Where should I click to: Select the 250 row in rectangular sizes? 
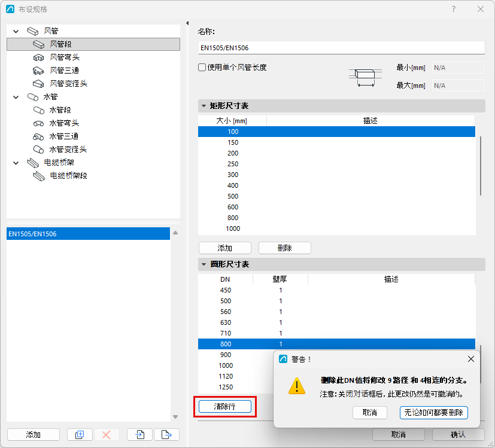[x=336, y=164]
